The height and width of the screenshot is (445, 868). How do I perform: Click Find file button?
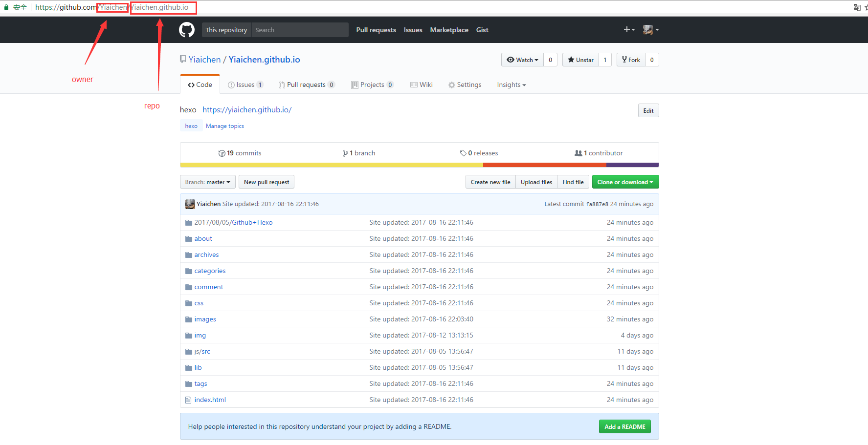(573, 182)
